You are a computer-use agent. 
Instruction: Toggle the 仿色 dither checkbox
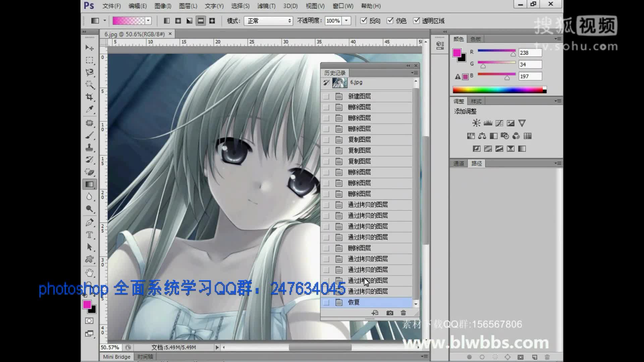[390, 21]
